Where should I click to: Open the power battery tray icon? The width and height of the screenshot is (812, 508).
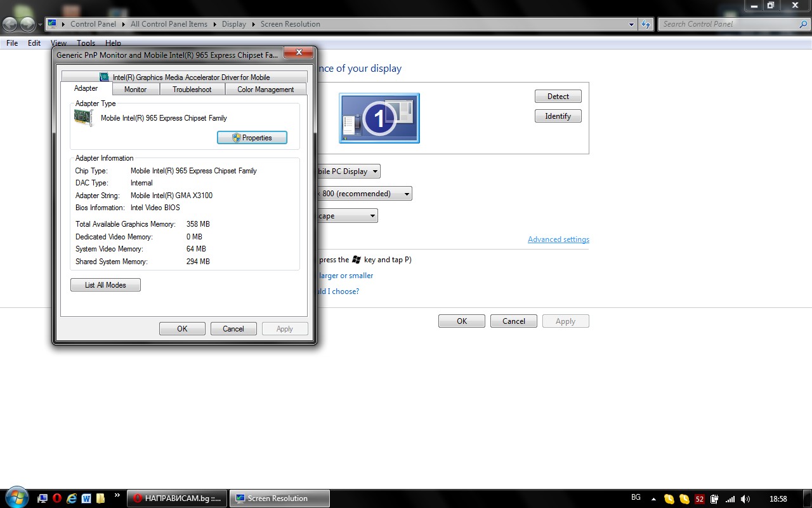click(x=715, y=499)
